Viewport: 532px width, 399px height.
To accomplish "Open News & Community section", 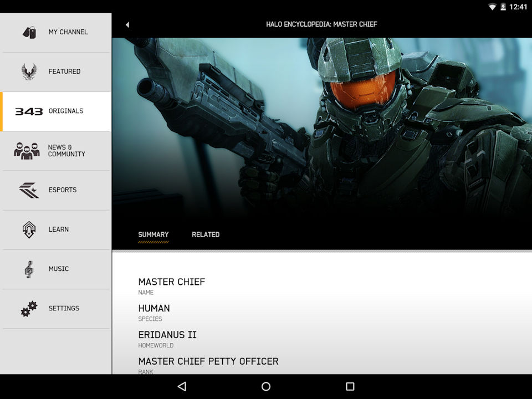I will 55,151.
